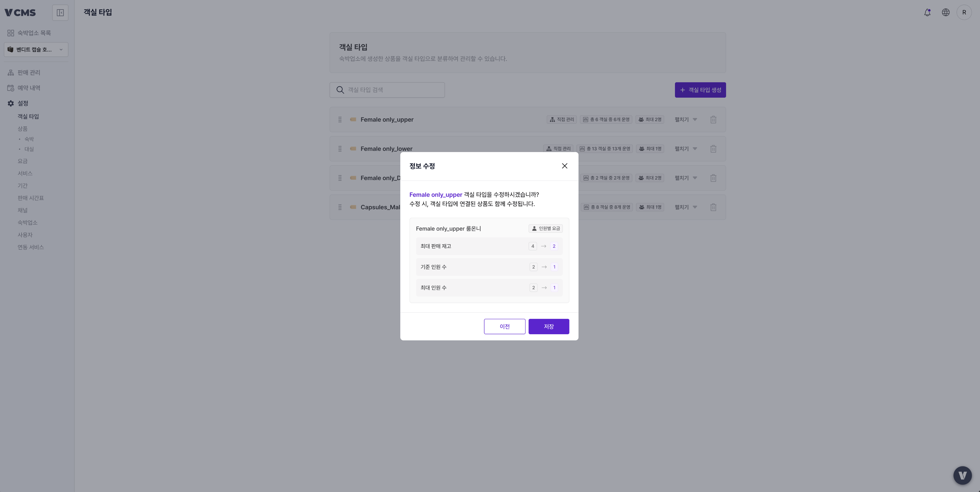
Task: Click the 인원별 요금 badge
Action: pos(546,228)
